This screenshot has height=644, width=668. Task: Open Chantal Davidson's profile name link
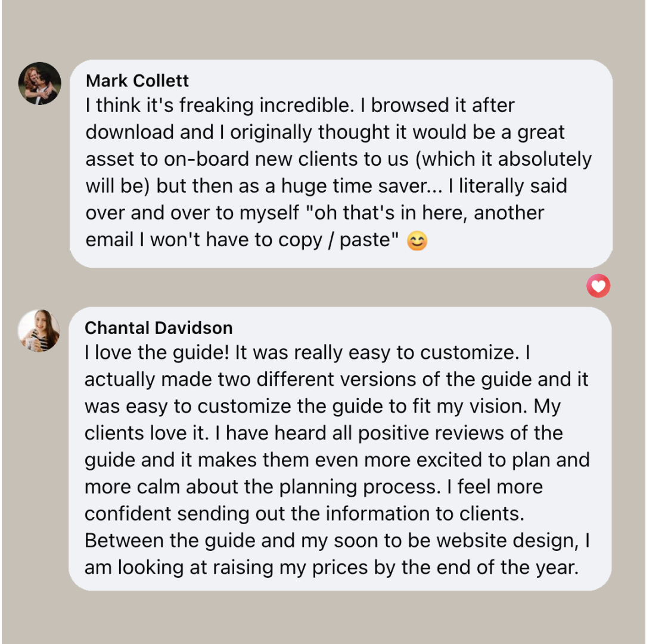tap(159, 327)
